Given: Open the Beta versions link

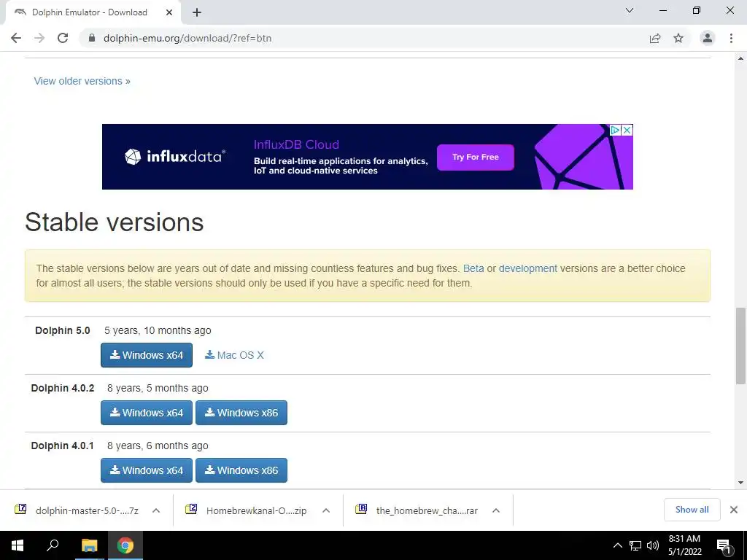Looking at the screenshot, I should point(473,268).
